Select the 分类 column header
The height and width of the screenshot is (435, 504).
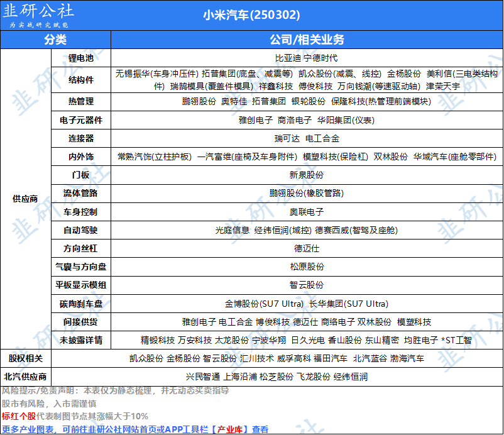tap(55, 40)
